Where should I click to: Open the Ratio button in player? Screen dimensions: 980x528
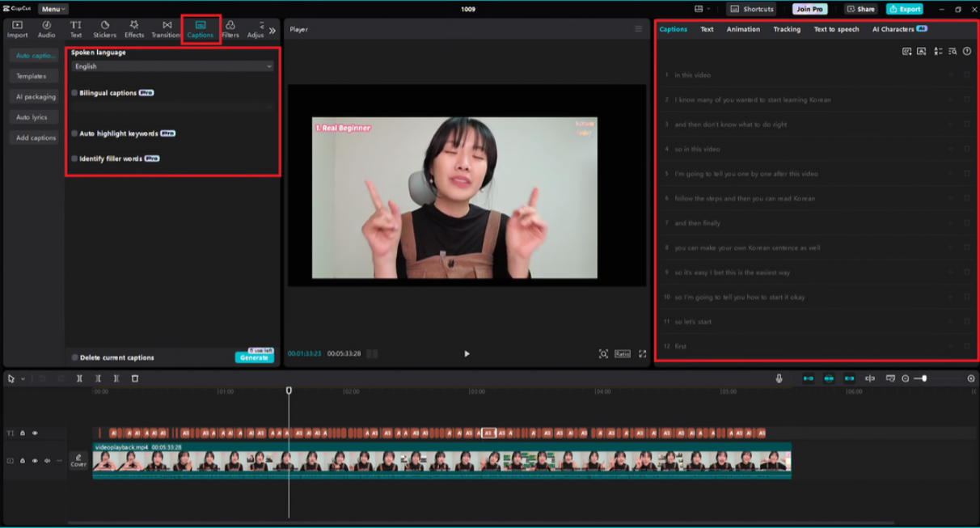pyautogui.click(x=623, y=353)
